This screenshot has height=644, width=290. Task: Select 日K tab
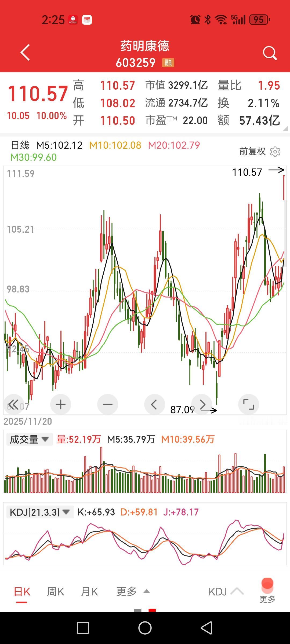click(22, 592)
